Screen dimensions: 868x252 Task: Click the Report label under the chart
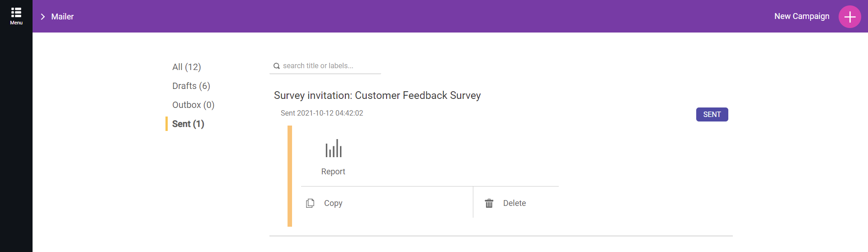pos(333,172)
